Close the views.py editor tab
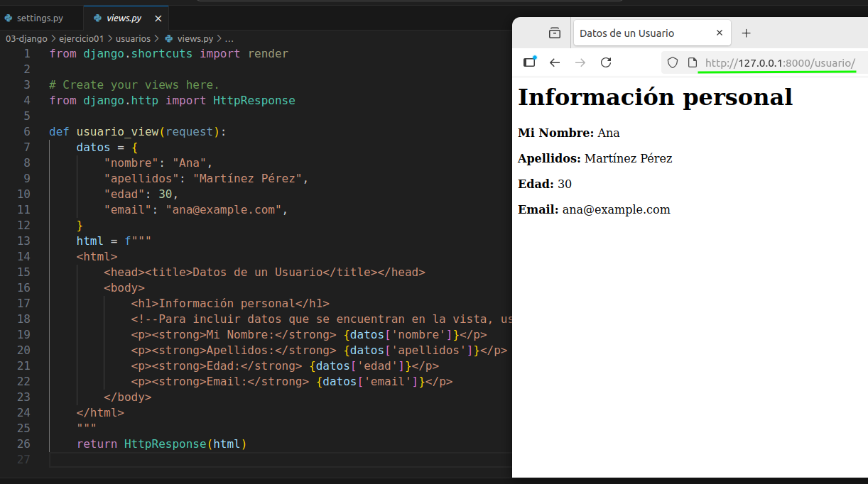868x484 pixels. (x=158, y=18)
